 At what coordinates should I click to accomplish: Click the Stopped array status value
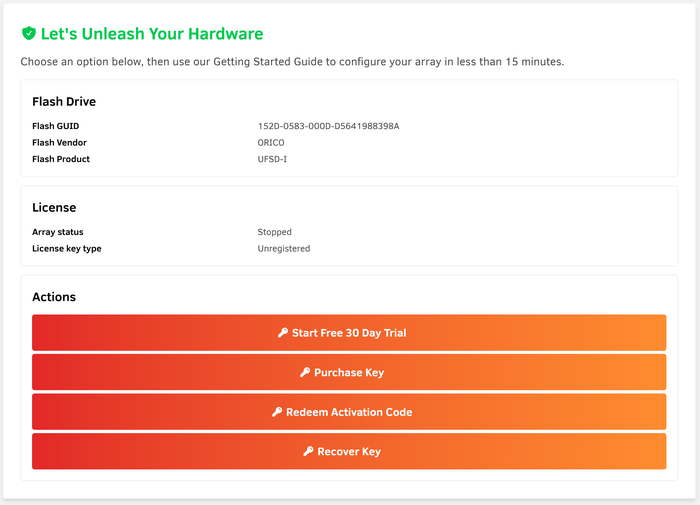[274, 232]
